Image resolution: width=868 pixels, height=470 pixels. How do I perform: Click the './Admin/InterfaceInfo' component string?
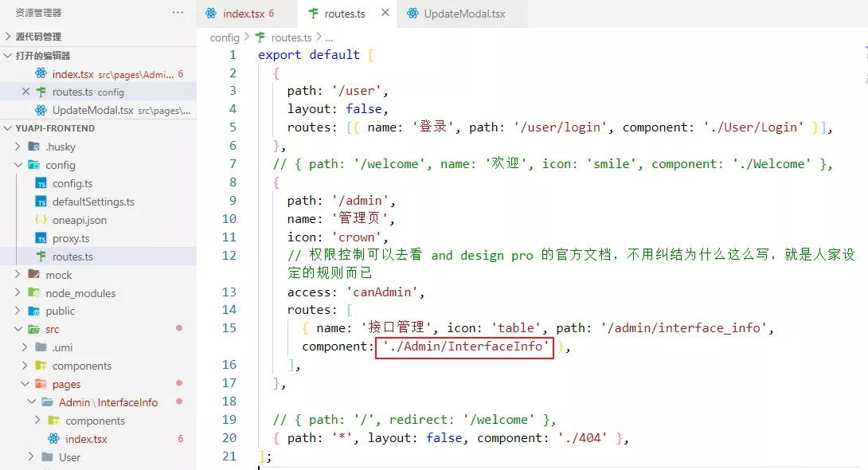coord(465,347)
